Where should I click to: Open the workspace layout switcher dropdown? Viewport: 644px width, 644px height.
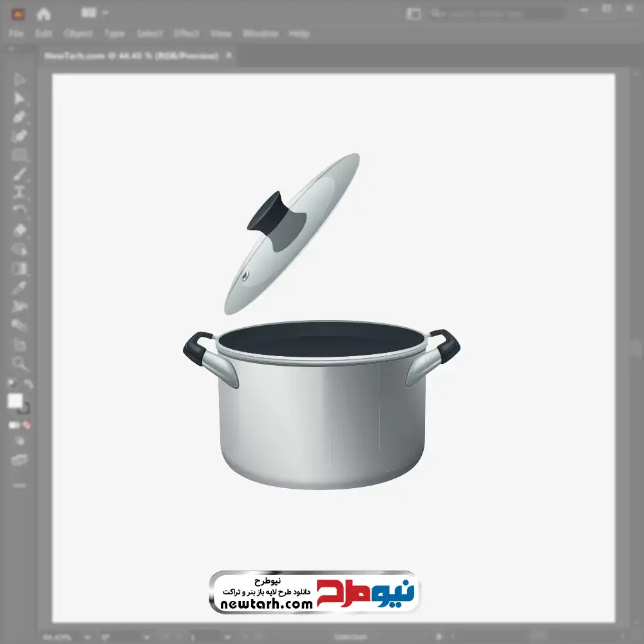[x=95, y=13]
